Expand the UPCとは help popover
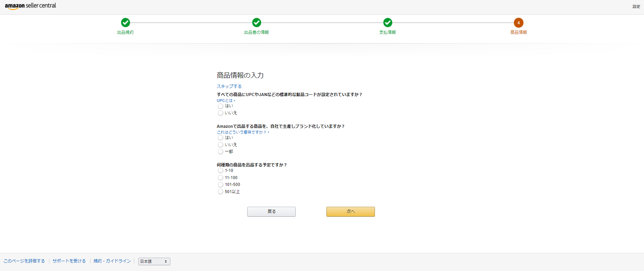 click(x=226, y=100)
